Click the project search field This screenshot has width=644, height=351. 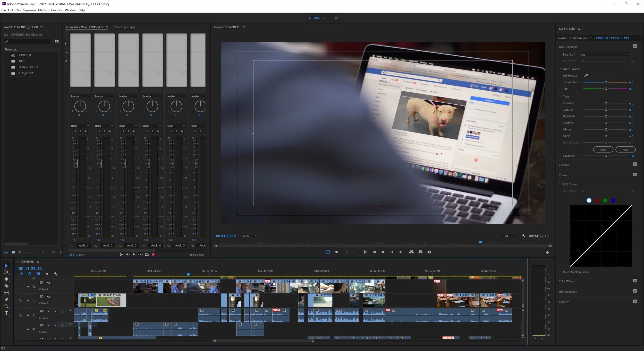[28, 41]
